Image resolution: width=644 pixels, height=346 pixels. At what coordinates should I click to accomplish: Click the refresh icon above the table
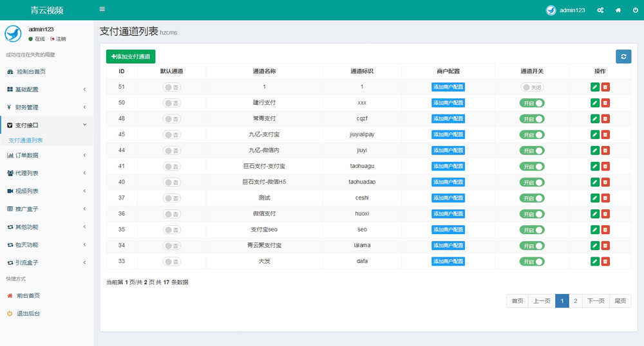tap(623, 57)
